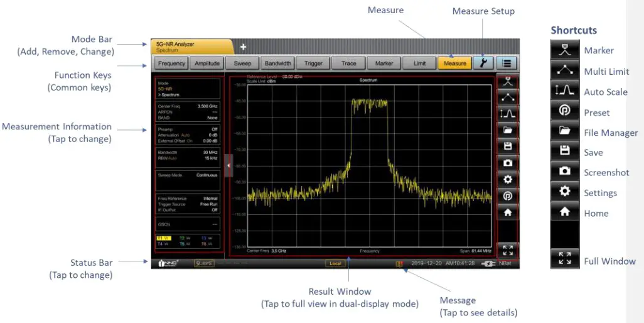Click the Multi Limit icon in the Shortcuts legend
Screen dimensions: 644x323
coord(565,70)
